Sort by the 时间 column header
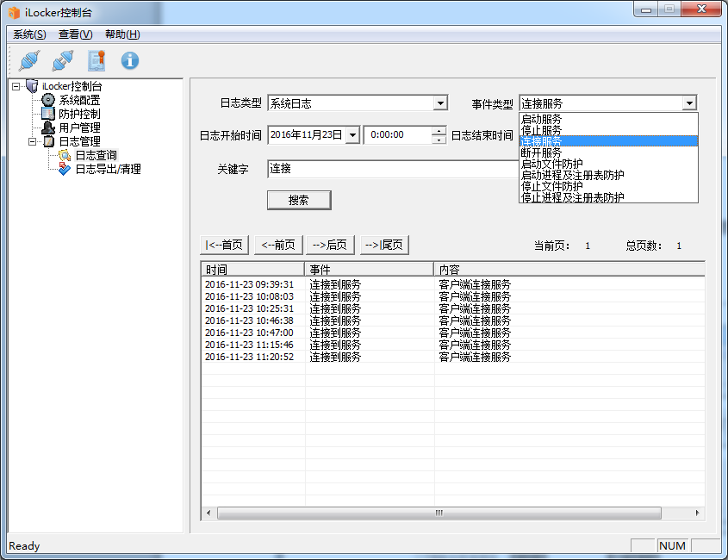Image resolution: width=728 pixels, height=560 pixels. coord(253,270)
